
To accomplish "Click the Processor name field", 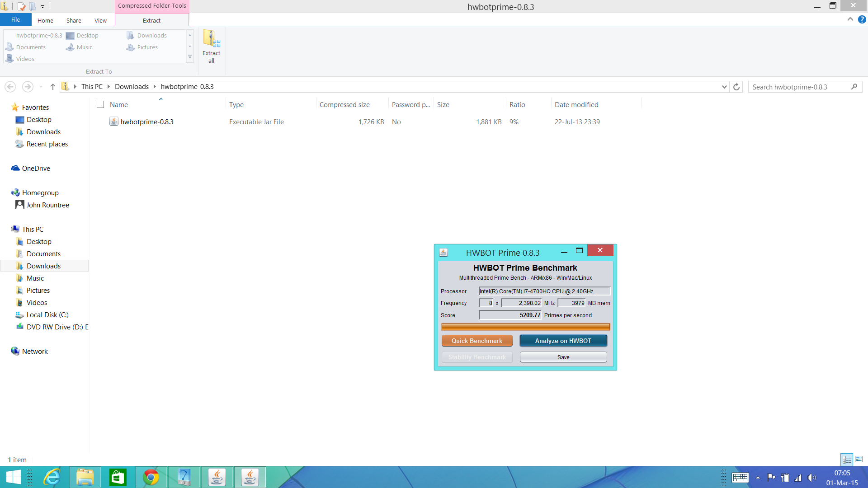I will point(544,291).
